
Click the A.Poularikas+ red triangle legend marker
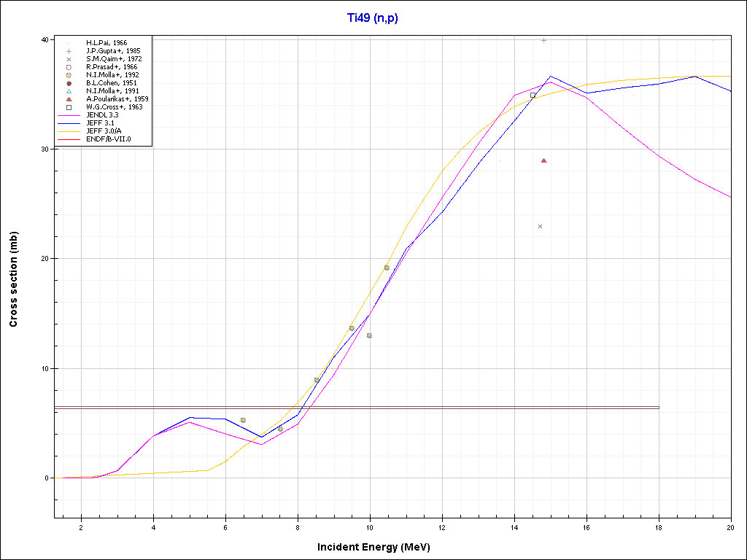[x=69, y=99]
